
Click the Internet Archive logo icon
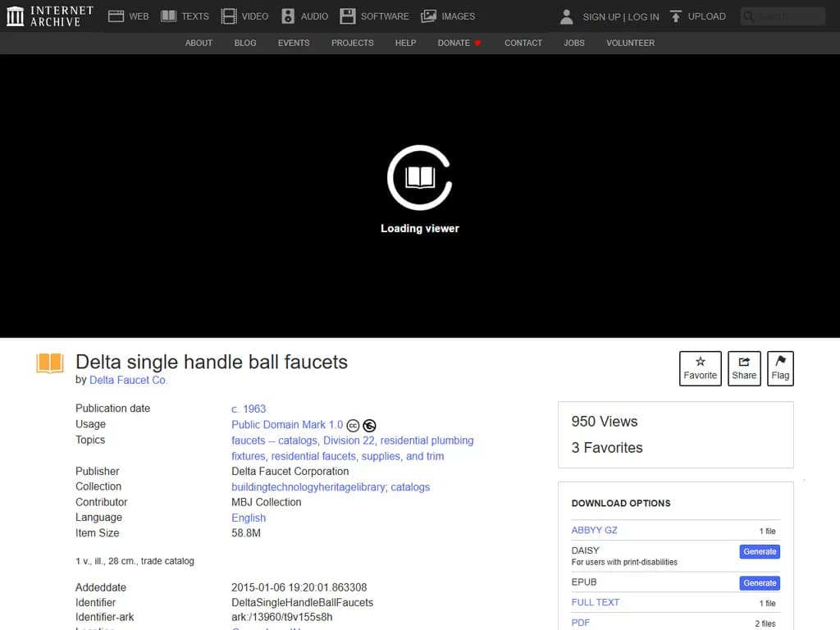tap(15, 16)
